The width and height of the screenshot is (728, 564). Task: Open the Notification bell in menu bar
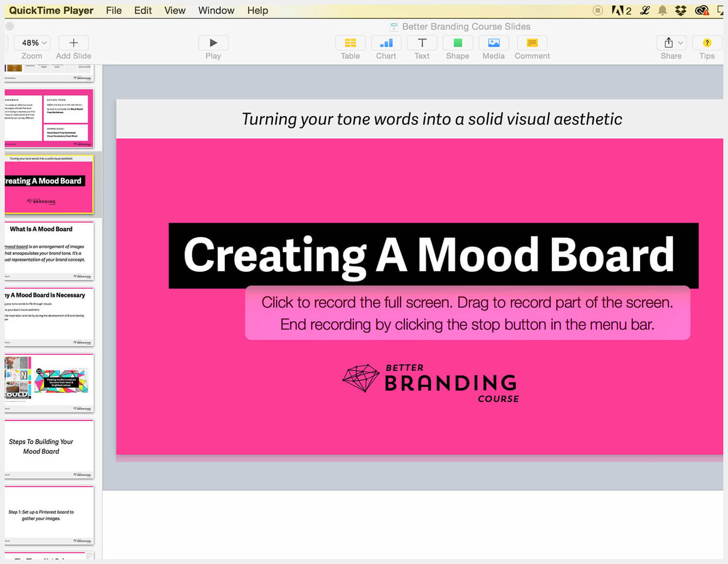pos(662,10)
